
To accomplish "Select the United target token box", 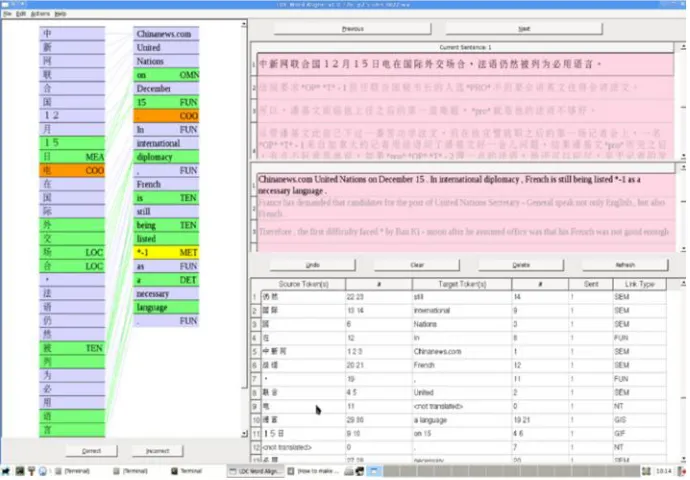I will pyautogui.click(x=166, y=48).
